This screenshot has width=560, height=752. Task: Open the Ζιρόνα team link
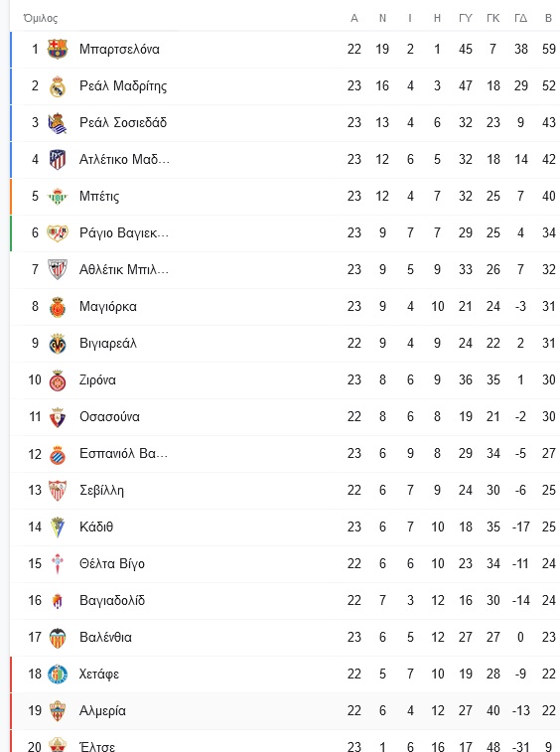(x=97, y=380)
